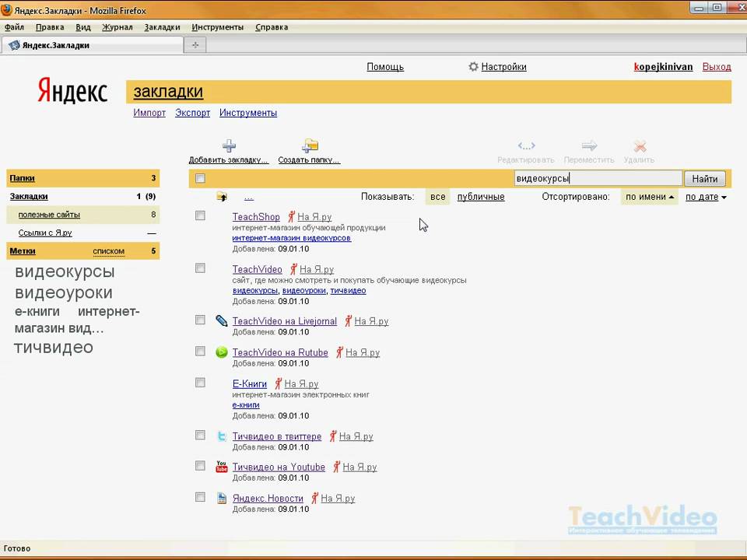
Task: Check the TeachVideo bookmark checkbox
Action: pos(200,268)
